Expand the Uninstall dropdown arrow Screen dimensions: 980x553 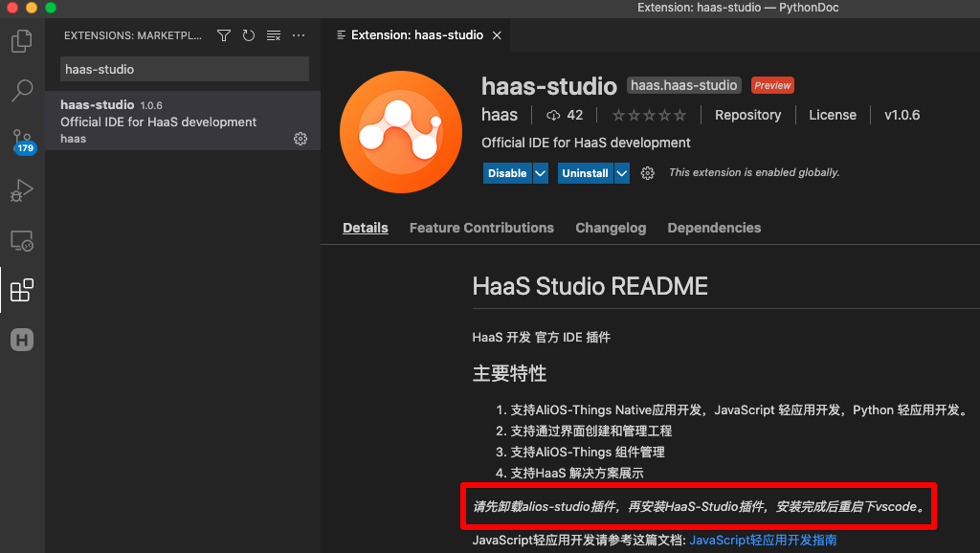click(622, 173)
